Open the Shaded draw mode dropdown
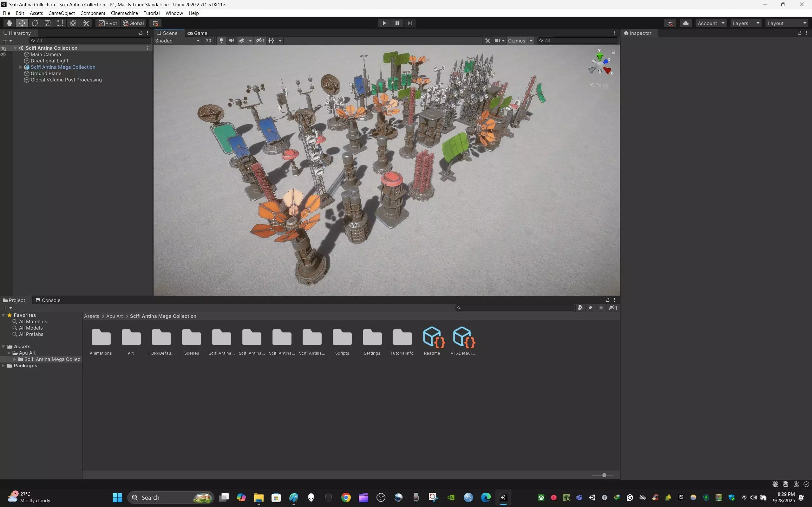Viewport: 812px width, 507px height. tap(177, 41)
